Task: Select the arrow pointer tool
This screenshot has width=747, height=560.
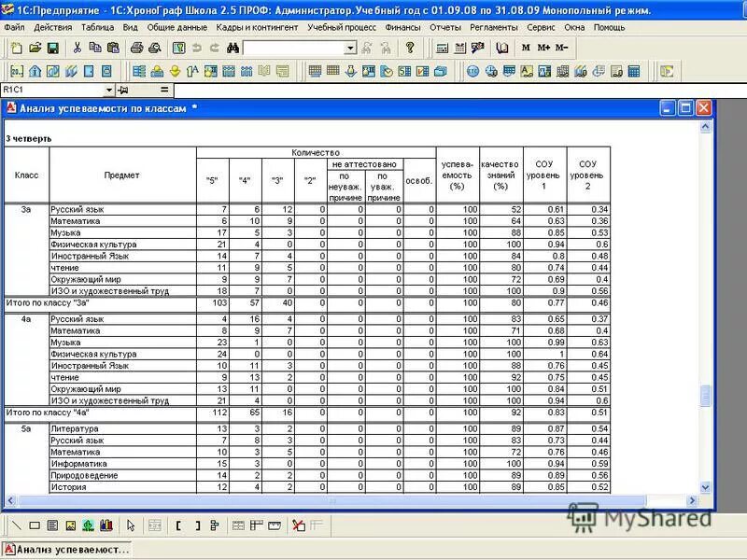Action: point(131,525)
